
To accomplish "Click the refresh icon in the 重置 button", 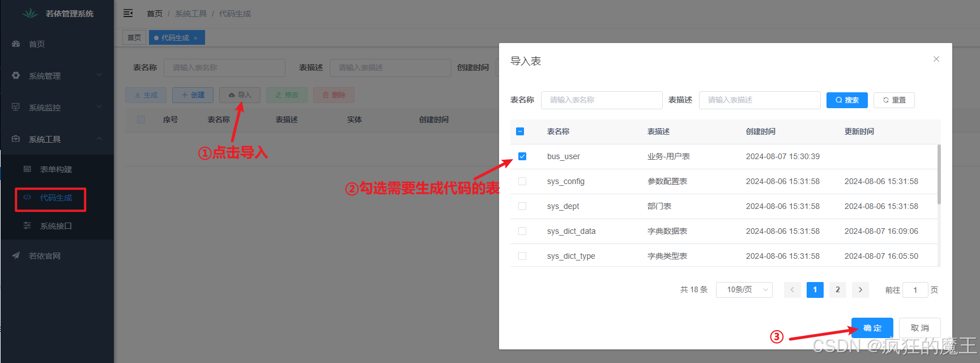I will [886, 100].
